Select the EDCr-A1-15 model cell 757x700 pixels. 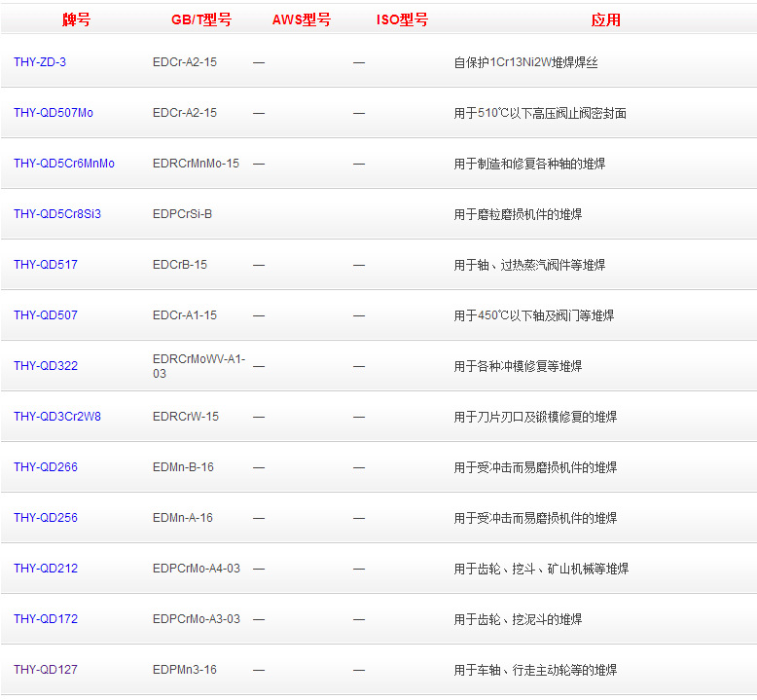pyautogui.click(x=185, y=315)
